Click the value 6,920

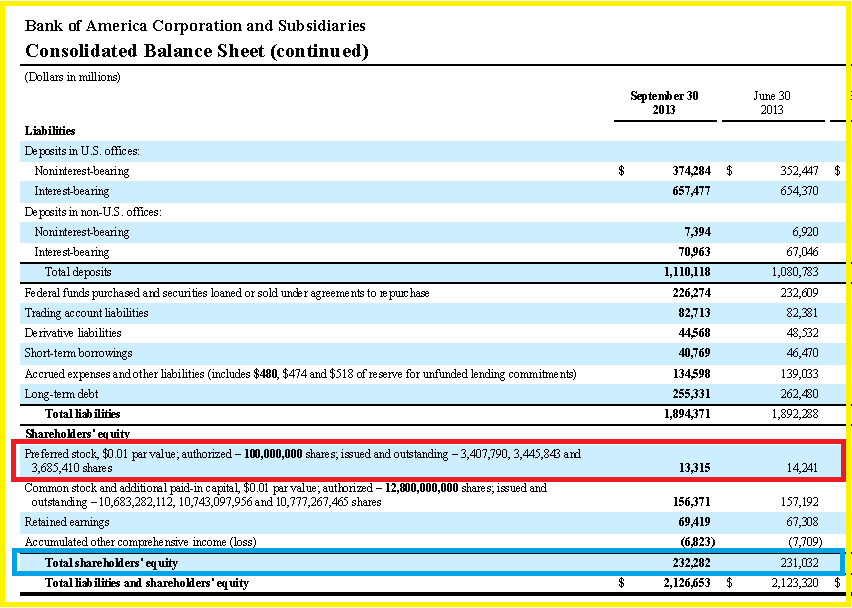805,232
